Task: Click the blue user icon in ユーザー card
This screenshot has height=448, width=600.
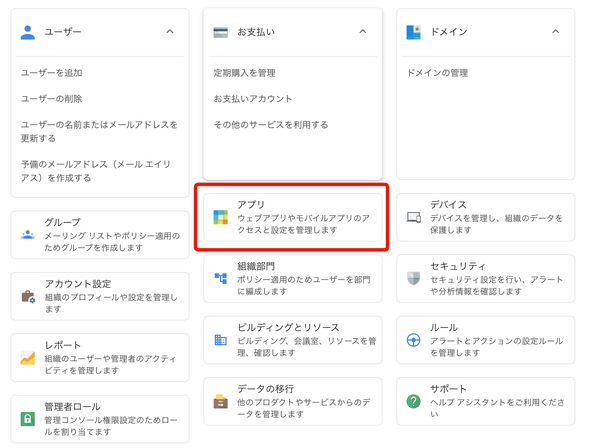Action: coord(28,32)
